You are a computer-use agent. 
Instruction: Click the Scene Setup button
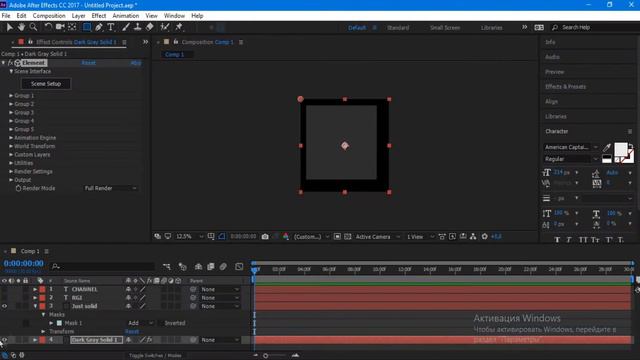(46, 84)
